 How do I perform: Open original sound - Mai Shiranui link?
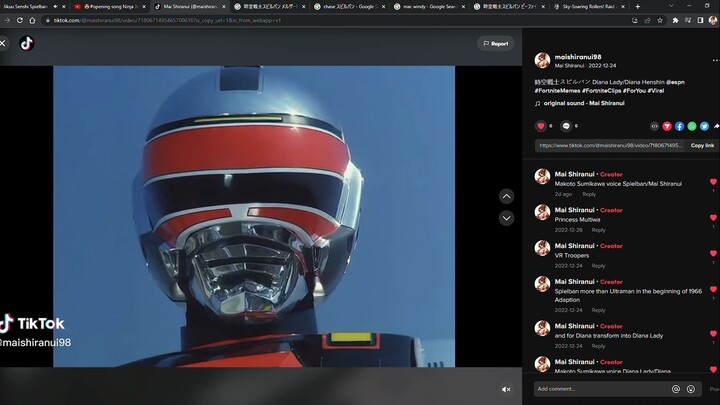pyautogui.click(x=584, y=103)
